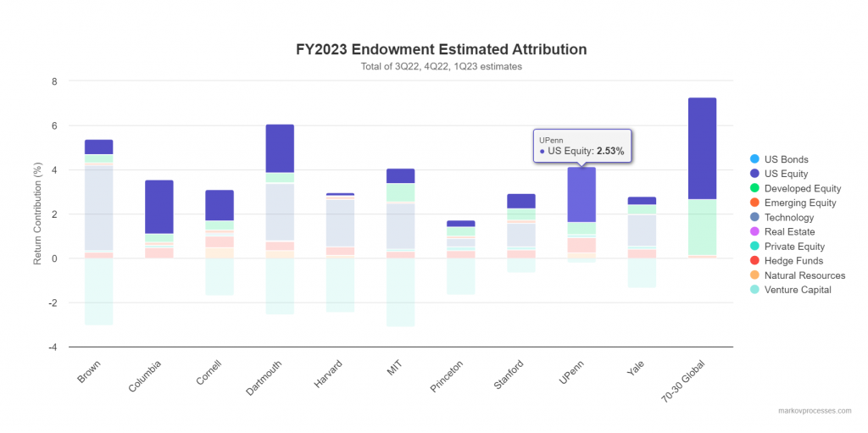868x433 pixels.
Task: Click Brown's Technology bar segment
Action: (99, 208)
